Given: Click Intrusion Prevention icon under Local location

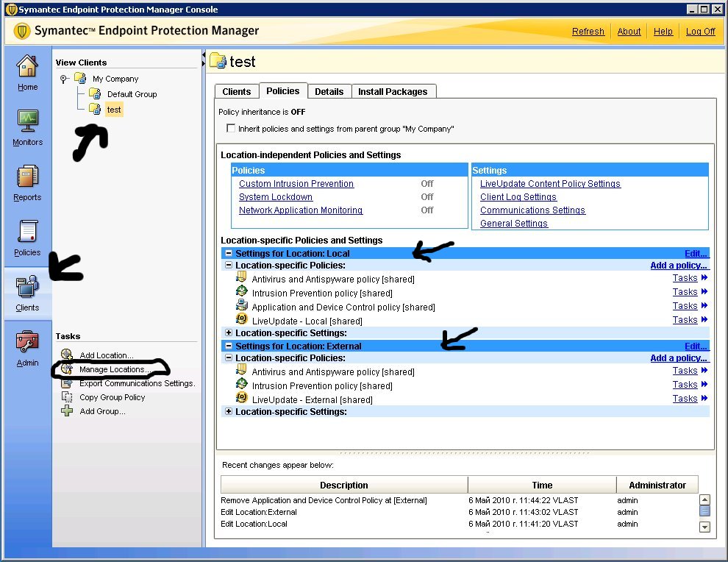Looking at the screenshot, I should click(241, 291).
